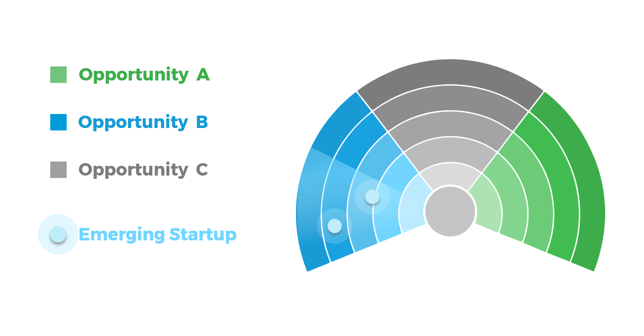
Task: Select the Opportunity B legend label
Action: tap(143, 123)
